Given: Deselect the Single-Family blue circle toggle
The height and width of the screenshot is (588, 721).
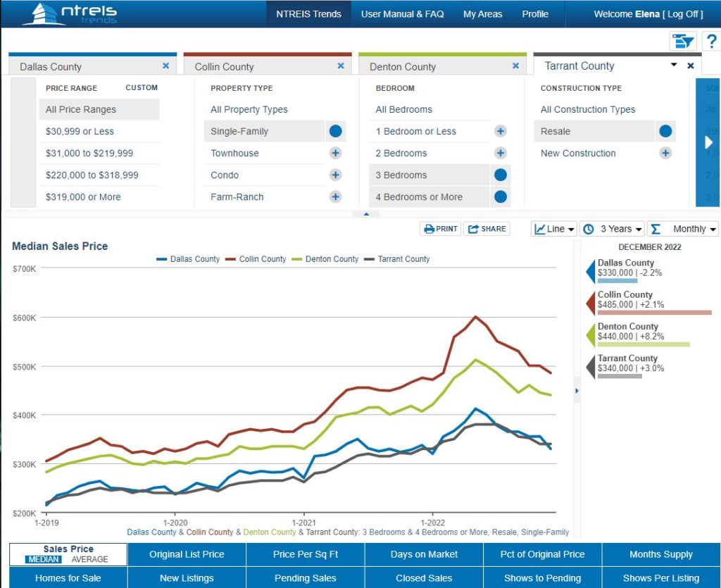Looking at the screenshot, I should coord(336,131).
